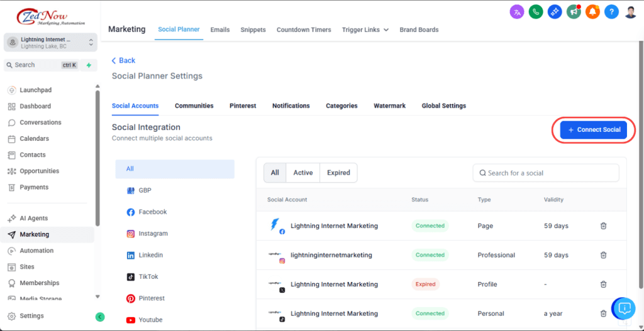This screenshot has height=331, width=644.
Task: Open the Brand Boards tab
Action: pos(419,30)
